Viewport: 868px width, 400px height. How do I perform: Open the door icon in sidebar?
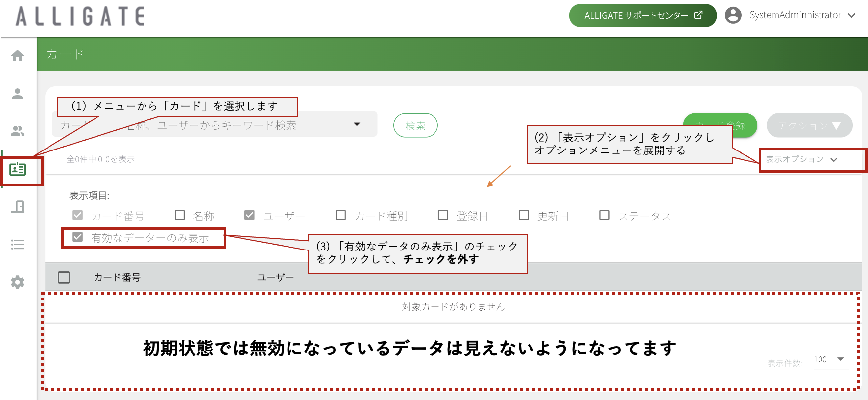click(18, 206)
